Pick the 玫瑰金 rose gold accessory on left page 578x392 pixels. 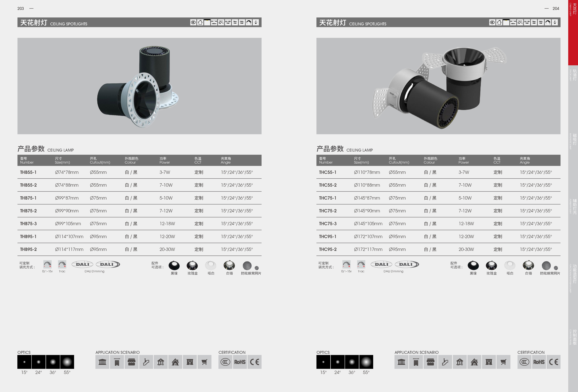click(192, 266)
